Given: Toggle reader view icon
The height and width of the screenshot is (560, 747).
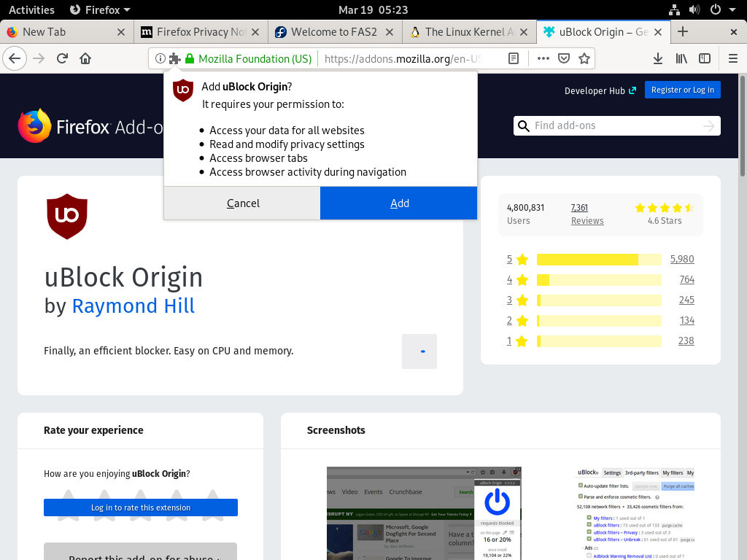Looking at the screenshot, I should [513, 58].
